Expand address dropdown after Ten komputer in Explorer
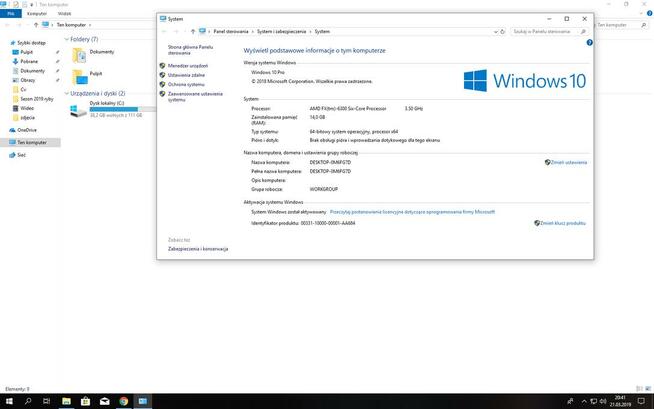Screen dimensions: 654x409 coord(90,25)
